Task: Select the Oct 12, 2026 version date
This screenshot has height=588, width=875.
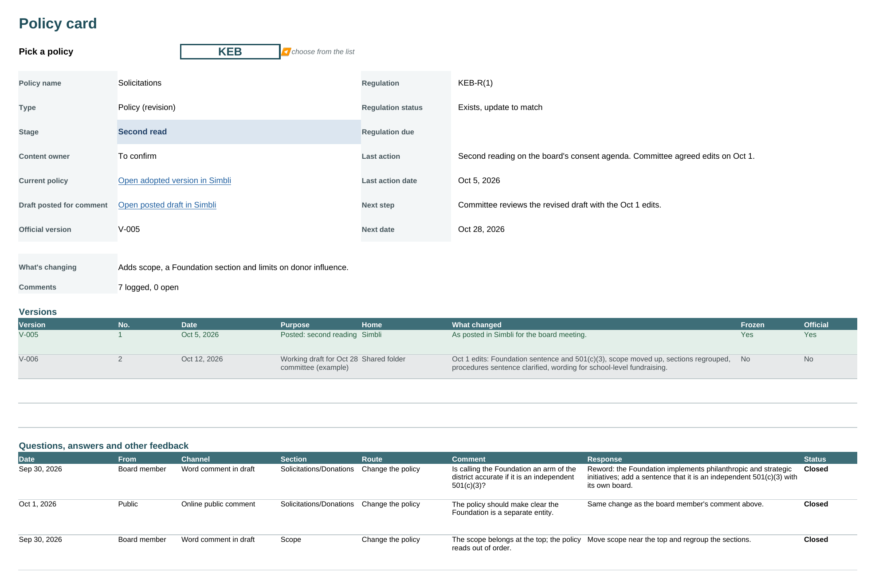Action: tap(202, 359)
